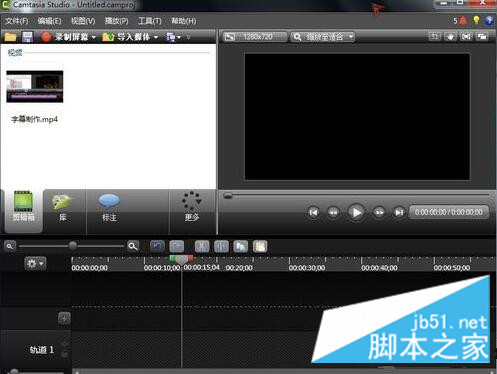
Task: Open the 编辑(E) menu
Action: (49, 21)
